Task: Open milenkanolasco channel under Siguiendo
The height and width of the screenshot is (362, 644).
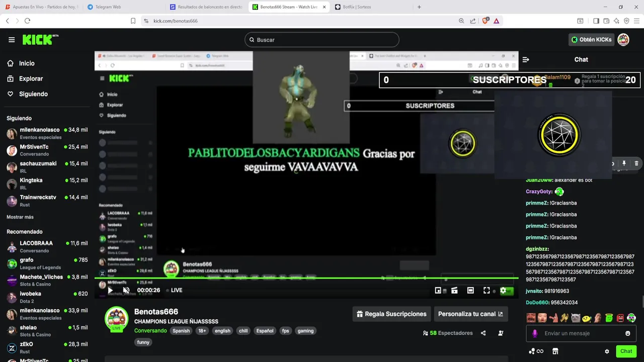Action: click(x=47, y=133)
